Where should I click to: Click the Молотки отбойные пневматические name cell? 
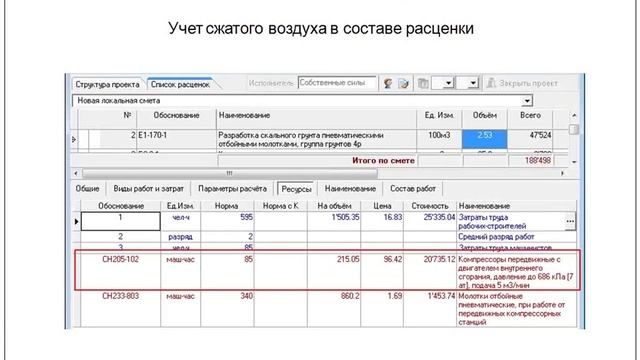[517, 309]
